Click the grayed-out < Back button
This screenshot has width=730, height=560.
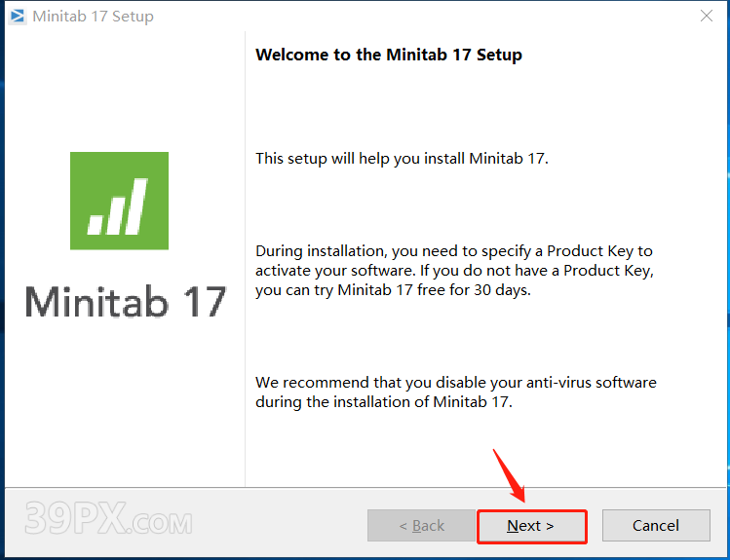click(421, 526)
